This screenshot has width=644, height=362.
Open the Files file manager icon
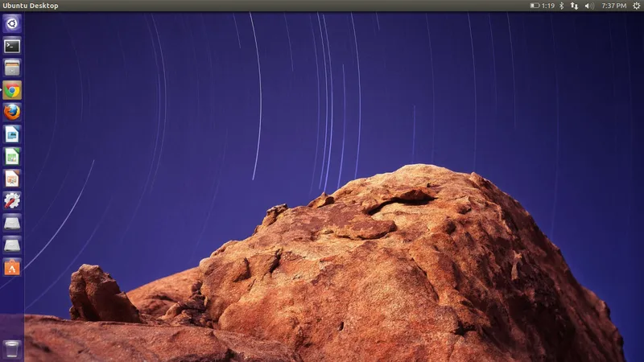click(x=12, y=68)
